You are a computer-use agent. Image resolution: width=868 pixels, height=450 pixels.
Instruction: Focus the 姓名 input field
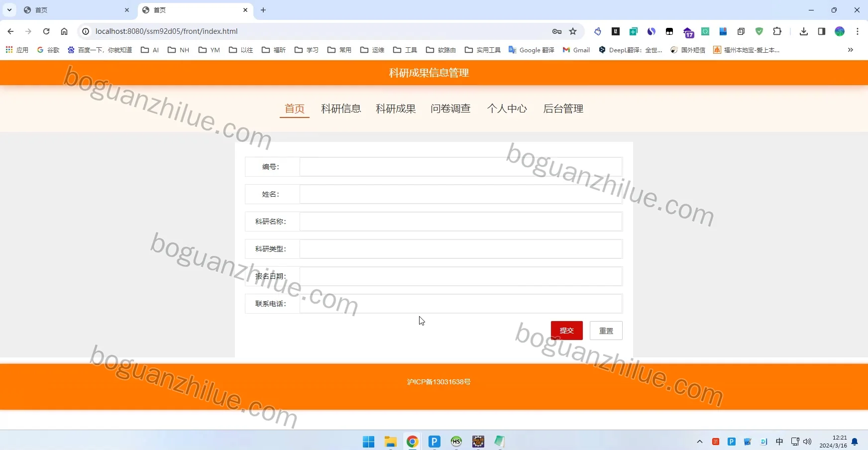tap(461, 194)
